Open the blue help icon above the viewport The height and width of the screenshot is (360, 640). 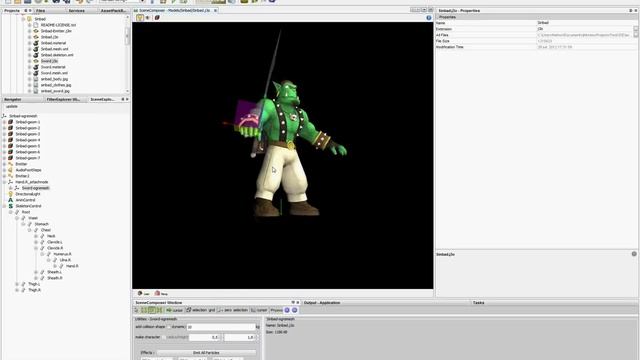[x=429, y=18]
